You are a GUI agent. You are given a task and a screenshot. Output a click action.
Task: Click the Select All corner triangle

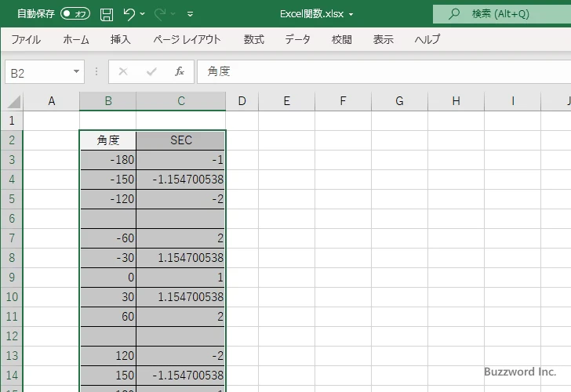14,102
